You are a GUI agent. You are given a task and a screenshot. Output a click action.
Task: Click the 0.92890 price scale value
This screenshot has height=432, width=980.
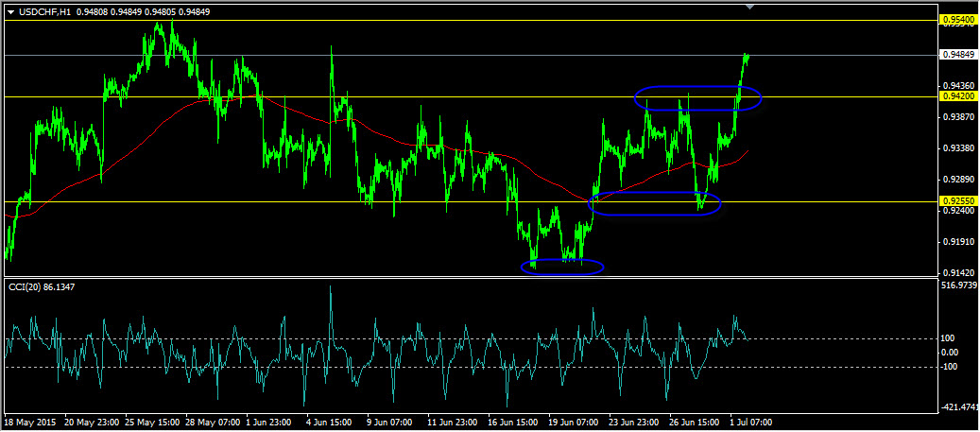(x=957, y=180)
